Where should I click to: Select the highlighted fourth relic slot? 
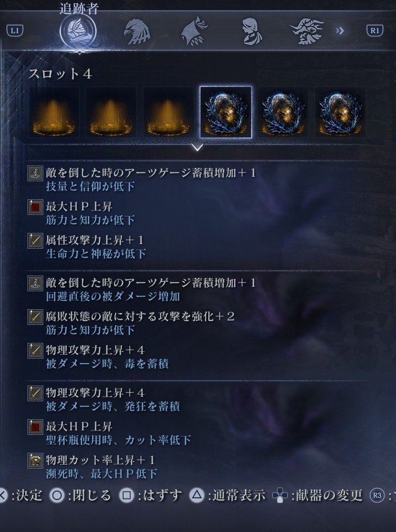coord(225,112)
